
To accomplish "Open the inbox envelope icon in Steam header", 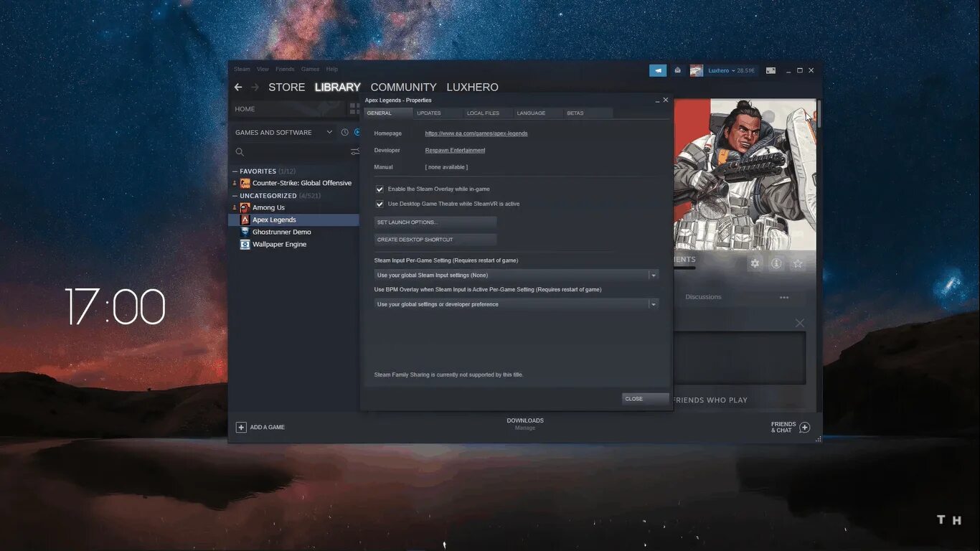I will tap(677, 70).
